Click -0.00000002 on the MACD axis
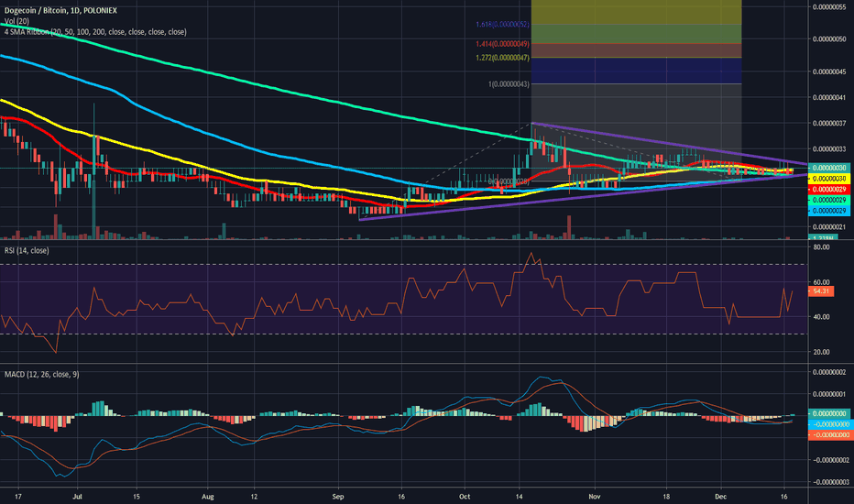 pyautogui.click(x=829, y=460)
